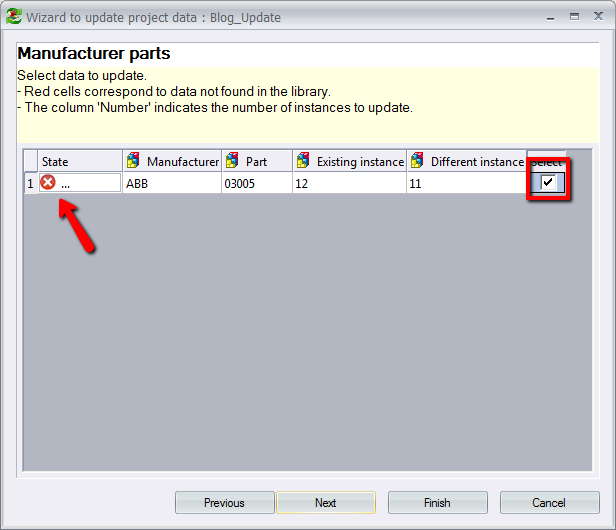Viewport: 616px width, 530px height.
Task: Click the Existing instance column header icon
Action: [303, 161]
